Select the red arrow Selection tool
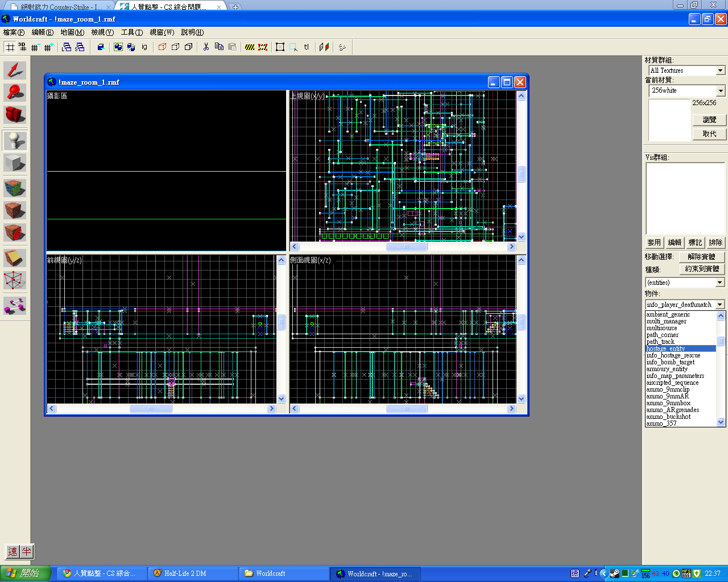 [x=15, y=70]
